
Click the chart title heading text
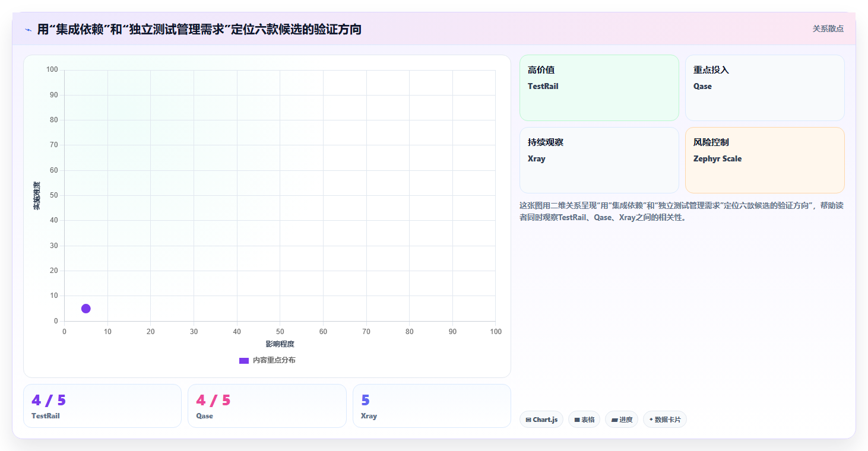(x=199, y=29)
